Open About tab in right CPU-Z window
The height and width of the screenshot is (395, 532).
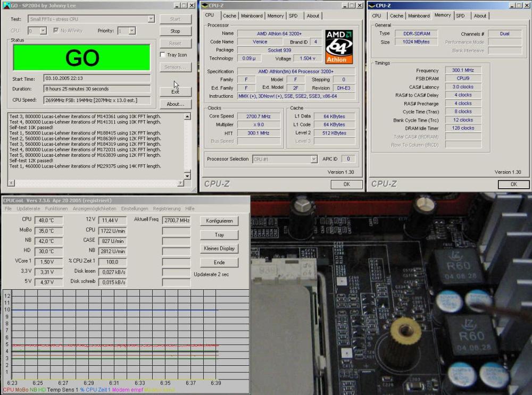pyautogui.click(x=480, y=16)
